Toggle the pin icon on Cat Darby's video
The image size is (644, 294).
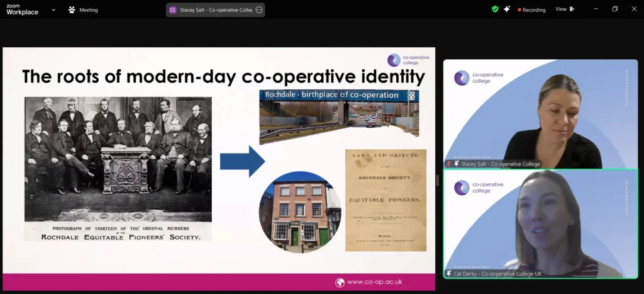448,273
